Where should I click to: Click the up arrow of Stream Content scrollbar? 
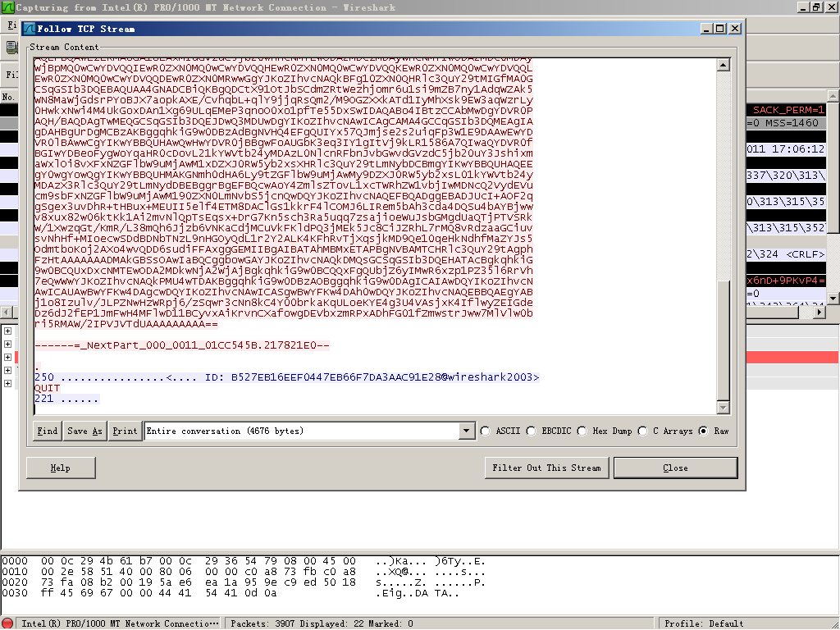[x=724, y=65]
